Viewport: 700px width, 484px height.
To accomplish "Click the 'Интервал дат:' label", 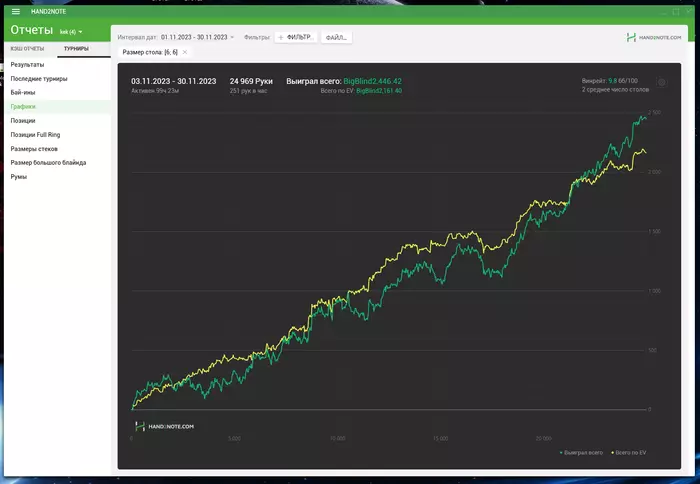I will pyautogui.click(x=138, y=38).
